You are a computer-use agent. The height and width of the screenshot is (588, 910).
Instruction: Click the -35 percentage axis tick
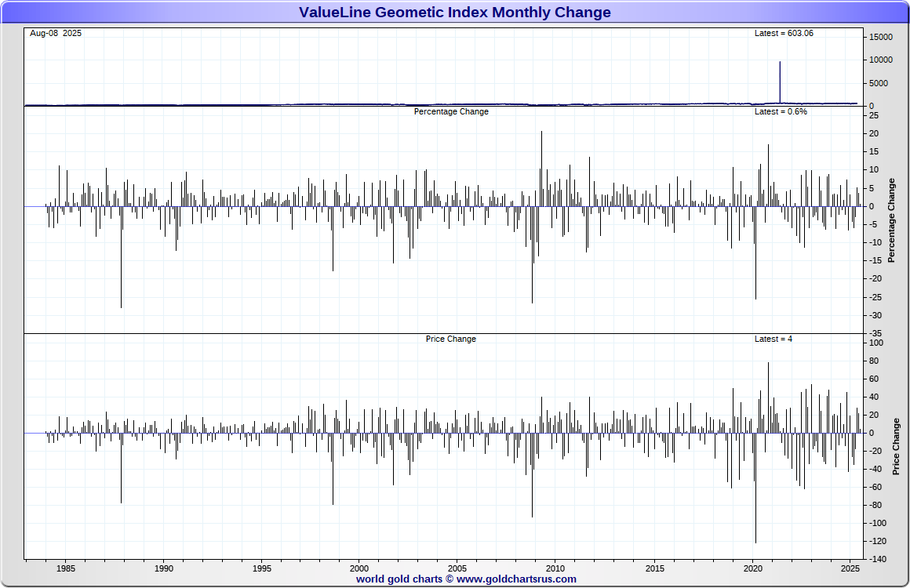[x=875, y=333]
